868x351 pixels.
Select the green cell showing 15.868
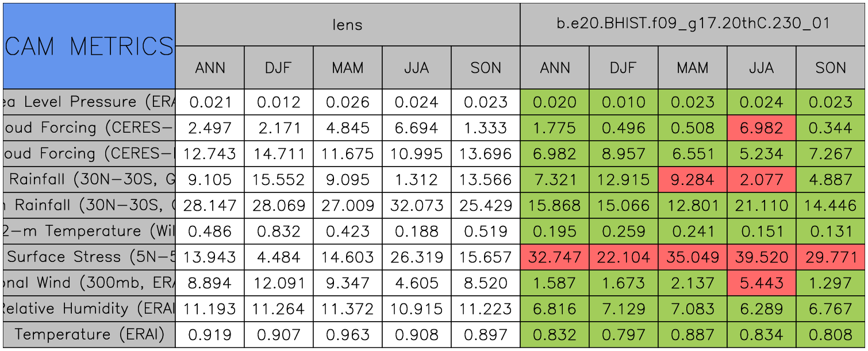tap(555, 206)
